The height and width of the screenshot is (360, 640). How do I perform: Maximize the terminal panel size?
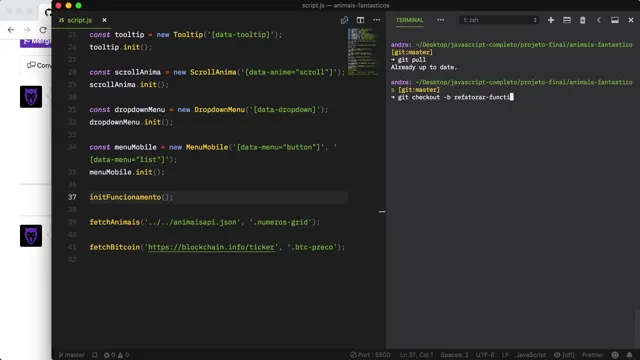615,20
